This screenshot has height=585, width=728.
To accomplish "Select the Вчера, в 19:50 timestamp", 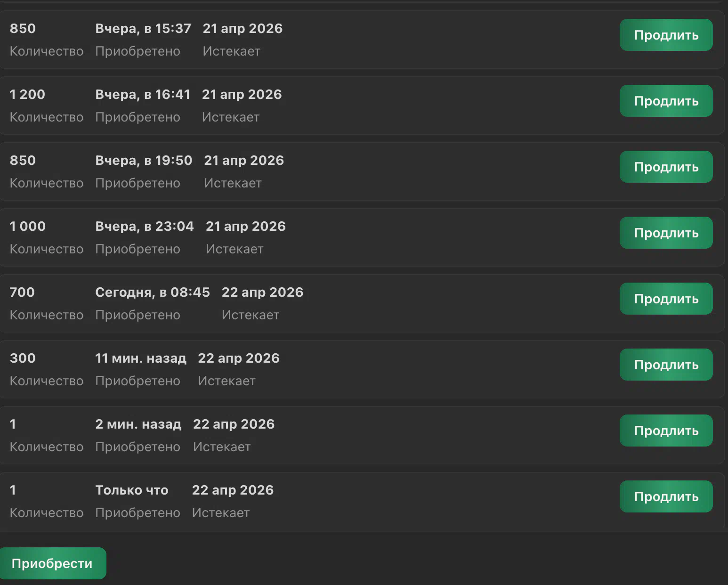I will tap(144, 161).
